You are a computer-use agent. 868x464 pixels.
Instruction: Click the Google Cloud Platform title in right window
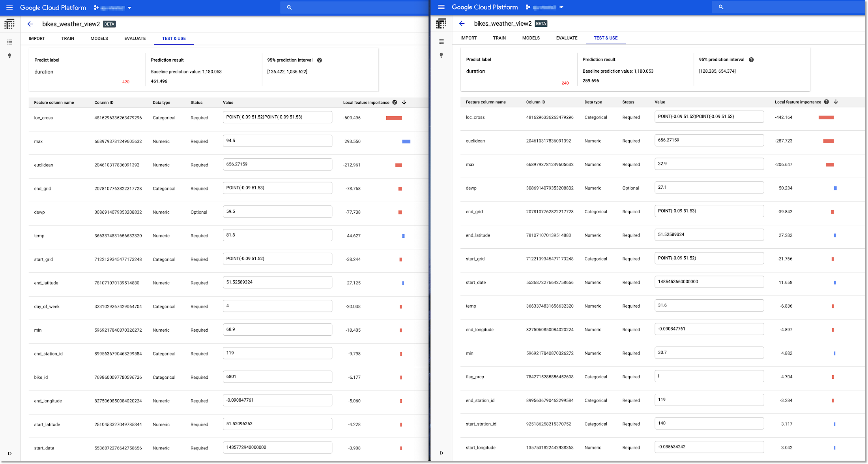pyautogui.click(x=485, y=7)
